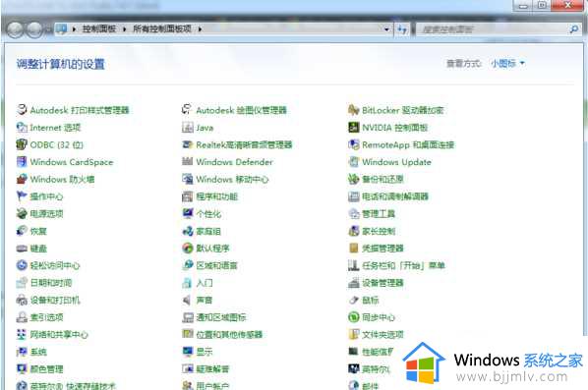Open the 同步中心 green icon
This screenshot has height=390, width=588.
tap(353, 317)
